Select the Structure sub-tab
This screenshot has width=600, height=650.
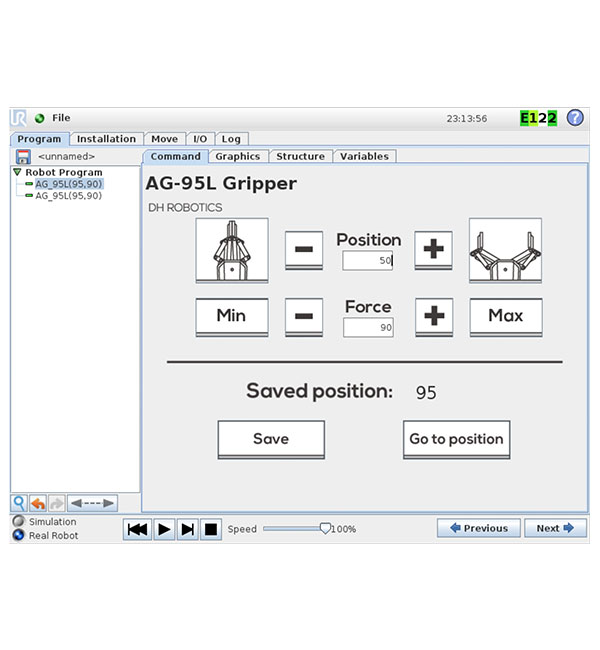(x=301, y=156)
